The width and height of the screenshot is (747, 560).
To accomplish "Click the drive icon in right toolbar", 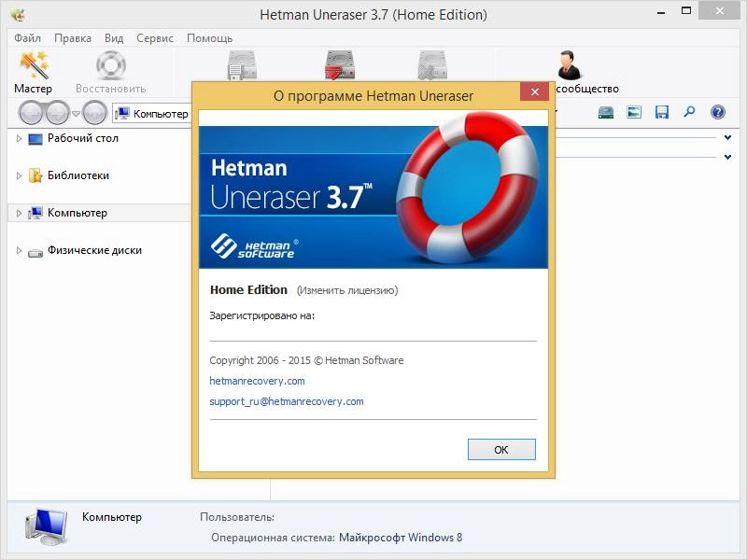I will 605,112.
